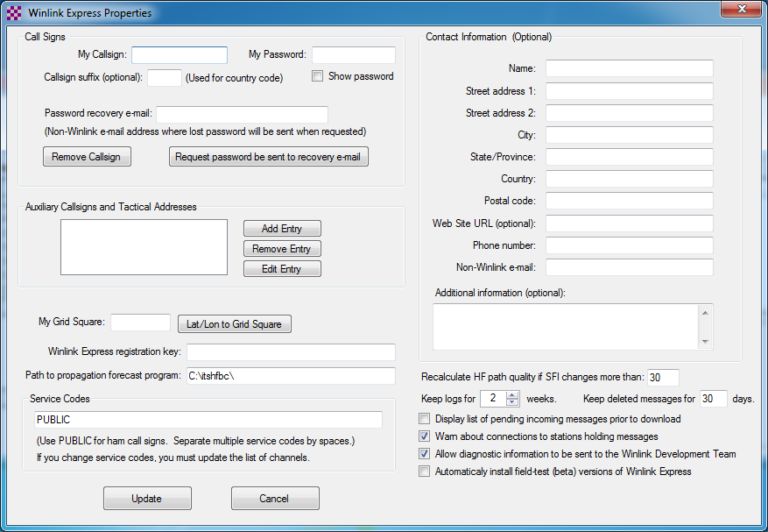Click the Update button
Image resolution: width=768 pixels, height=532 pixels.
coord(147,498)
